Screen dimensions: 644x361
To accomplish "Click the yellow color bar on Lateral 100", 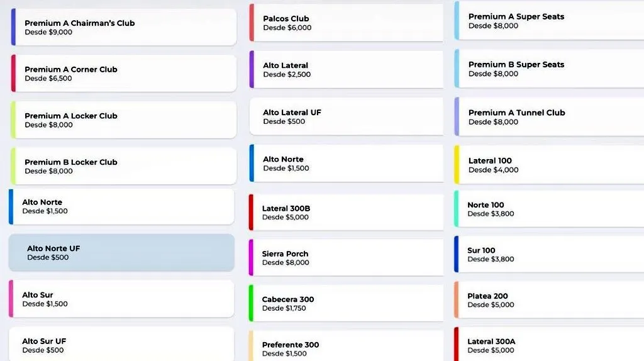I will 457,165.
